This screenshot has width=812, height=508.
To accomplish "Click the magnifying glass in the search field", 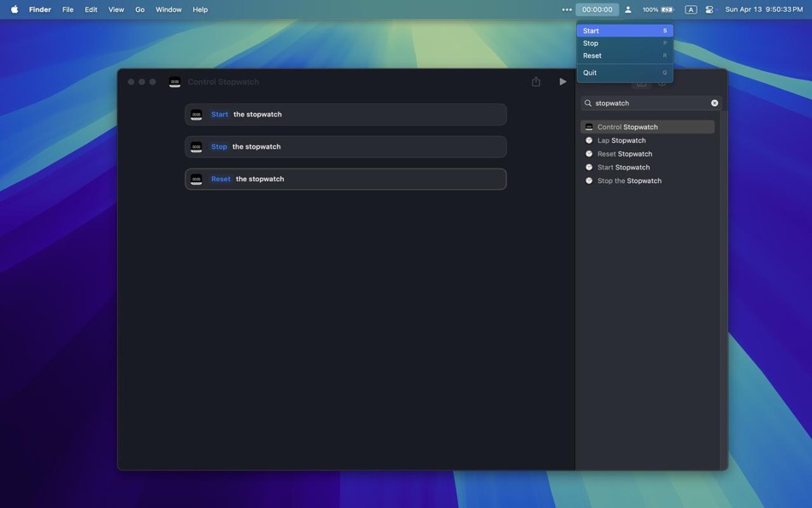I will pos(588,103).
